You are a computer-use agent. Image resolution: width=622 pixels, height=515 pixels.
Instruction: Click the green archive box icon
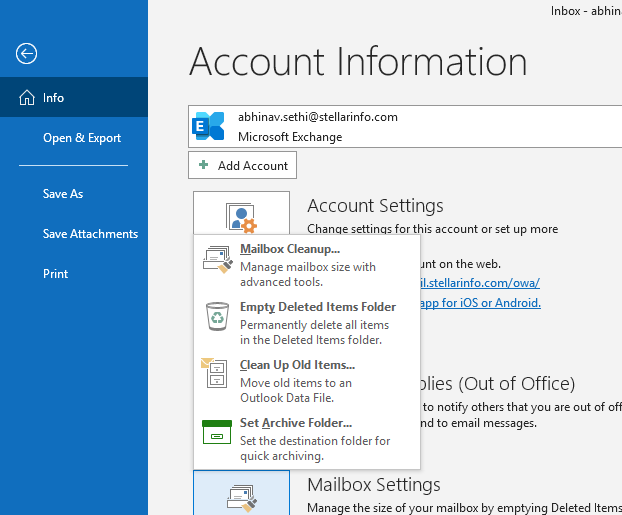point(217,432)
